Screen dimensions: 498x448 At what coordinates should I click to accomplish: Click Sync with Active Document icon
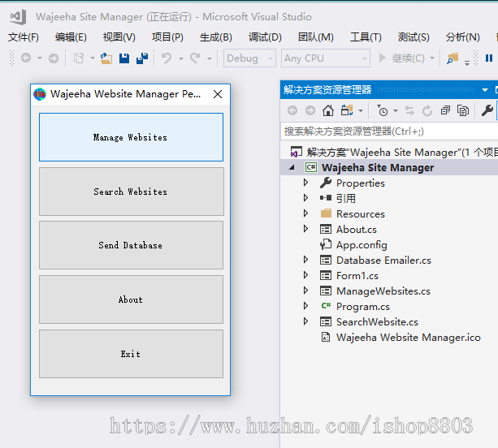tap(409, 110)
